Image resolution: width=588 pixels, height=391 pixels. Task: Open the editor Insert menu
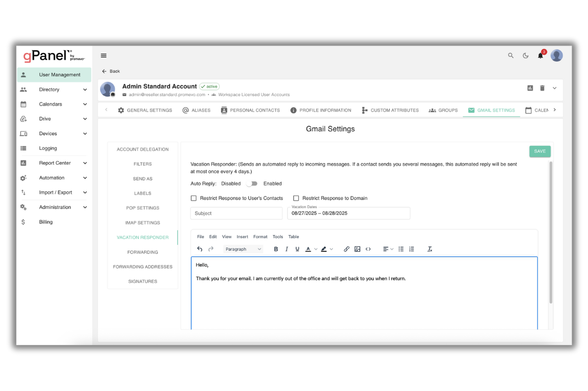tap(242, 237)
